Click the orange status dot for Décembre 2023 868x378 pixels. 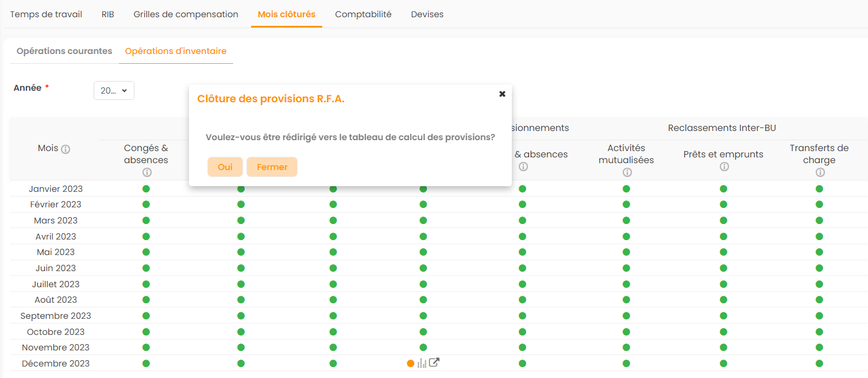(x=410, y=363)
